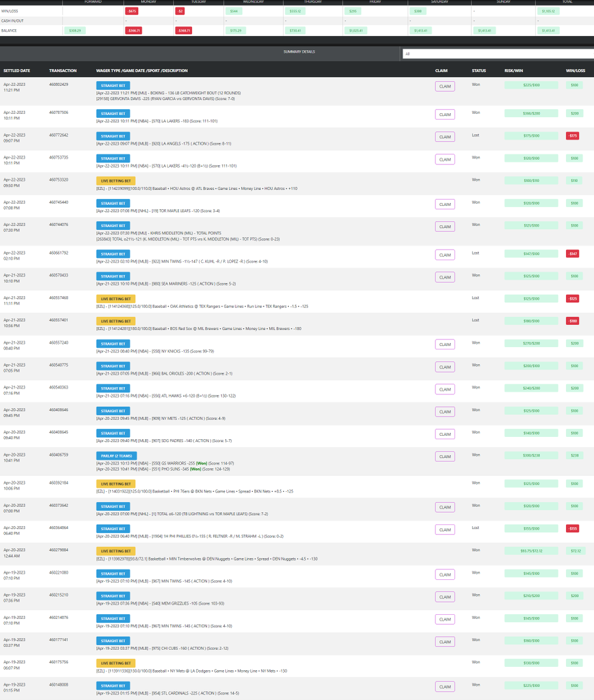The height and width of the screenshot is (700, 594).
Task: Click the Summary Details heading
Action: pos(299,52)
